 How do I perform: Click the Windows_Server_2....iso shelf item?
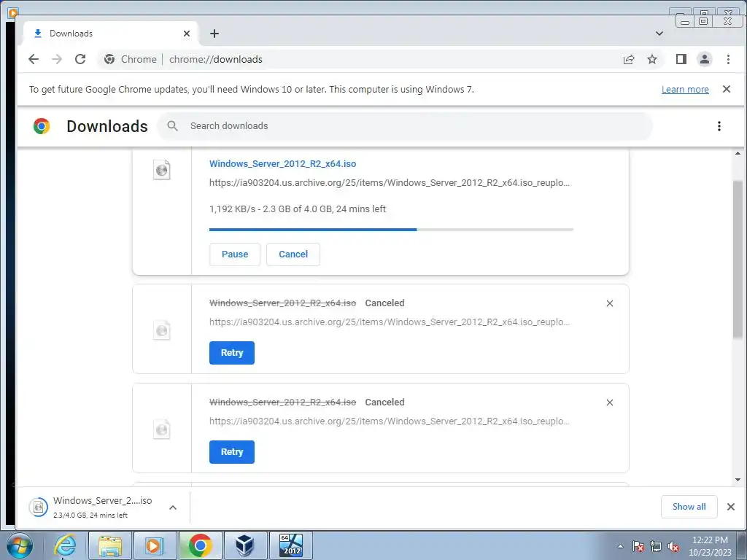[x=103, y=507]
